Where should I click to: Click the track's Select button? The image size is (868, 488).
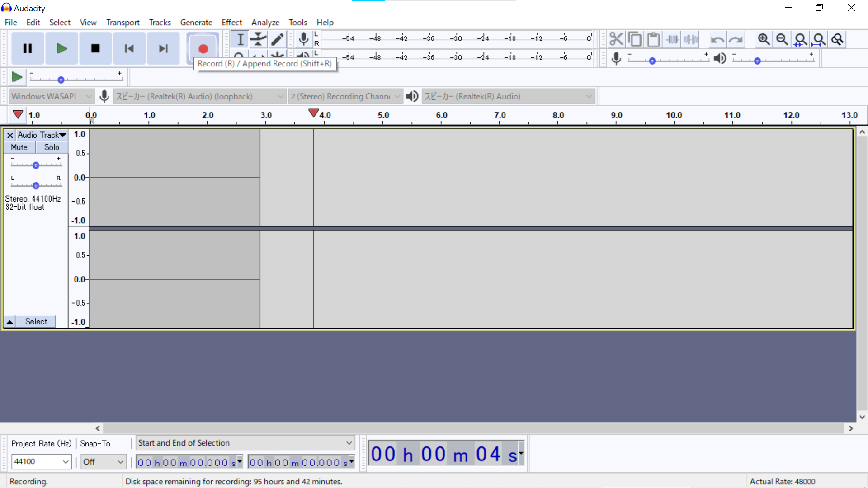(36, 322)
